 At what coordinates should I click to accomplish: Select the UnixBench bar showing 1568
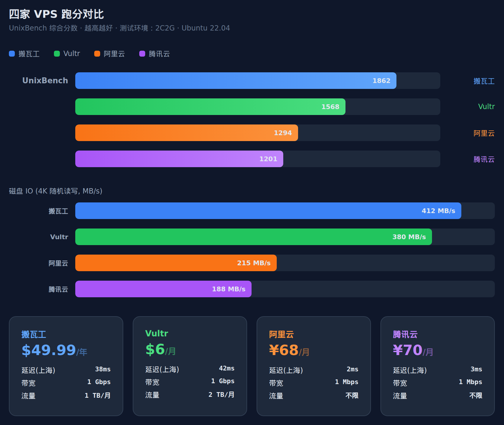point(210,107)
